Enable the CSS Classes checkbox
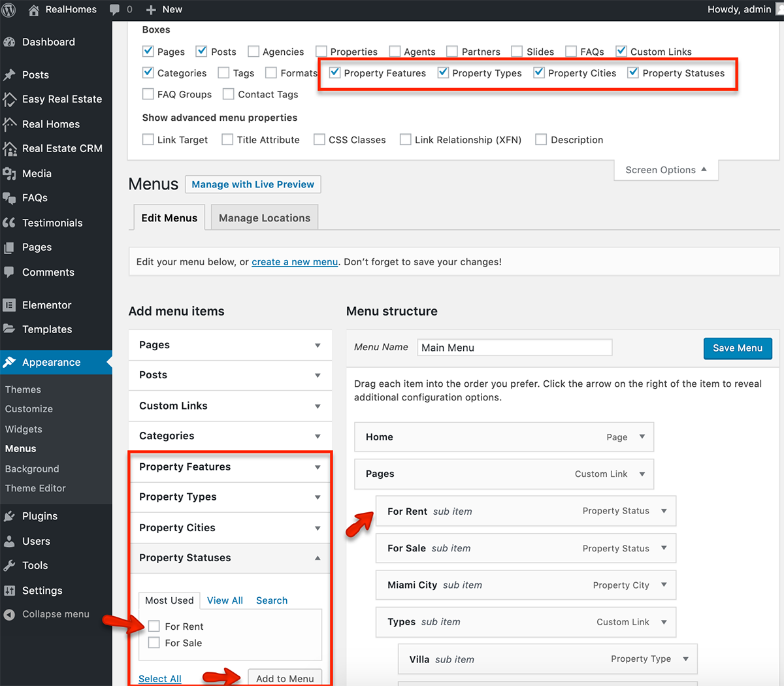Screen dimensions: 784x686 [x=319, y=139]
